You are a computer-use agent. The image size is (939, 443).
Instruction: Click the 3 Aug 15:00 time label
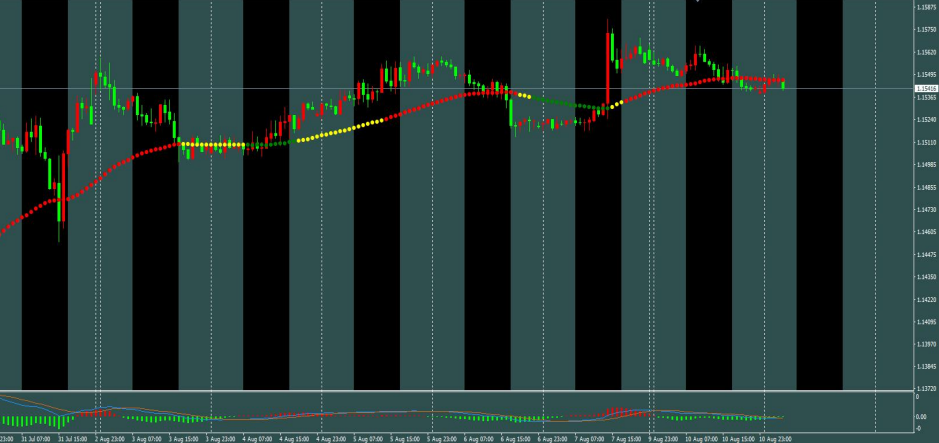(x=182, y=439)
